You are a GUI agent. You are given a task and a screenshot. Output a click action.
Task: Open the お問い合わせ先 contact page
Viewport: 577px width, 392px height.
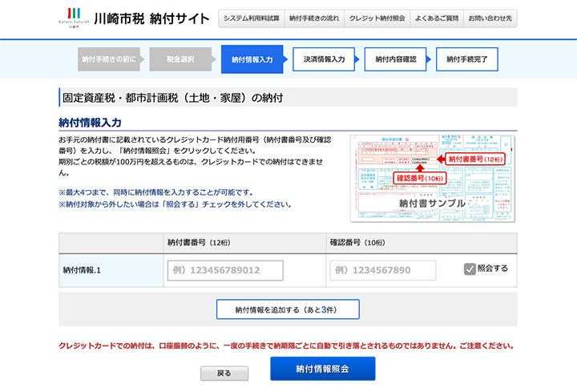(x=490, y=18)
